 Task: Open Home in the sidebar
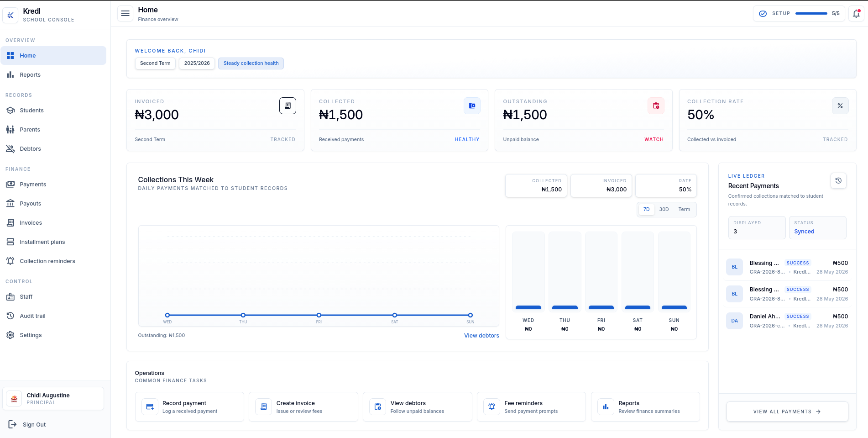pyautogui.click(x=53, y=56)
